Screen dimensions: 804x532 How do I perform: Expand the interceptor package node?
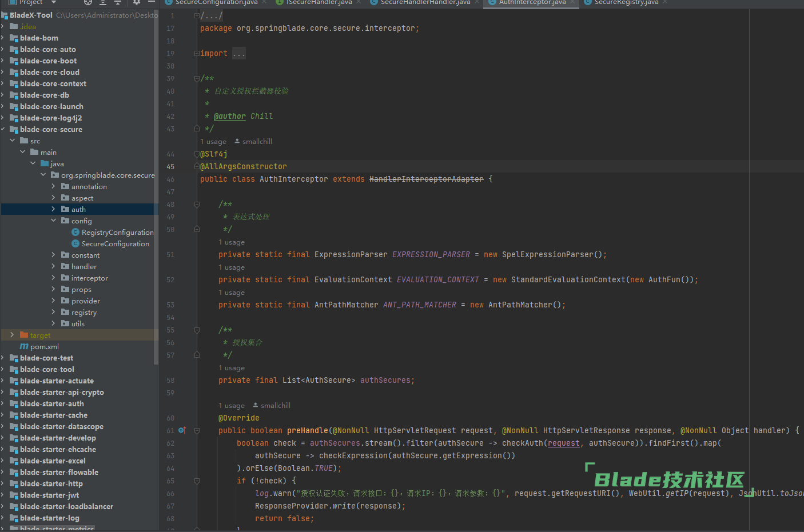coord(54,278)
